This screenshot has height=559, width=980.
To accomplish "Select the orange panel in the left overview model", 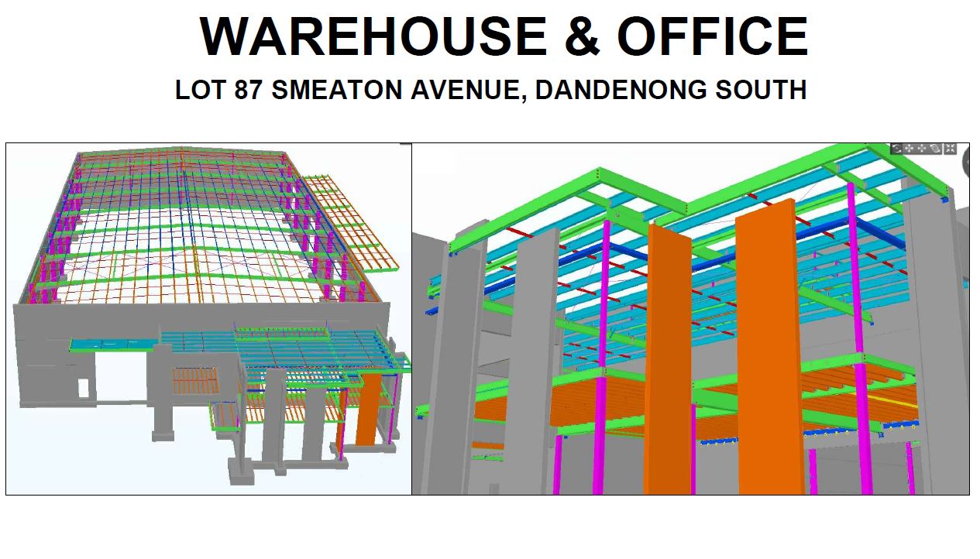I will [x=368, y=410].
